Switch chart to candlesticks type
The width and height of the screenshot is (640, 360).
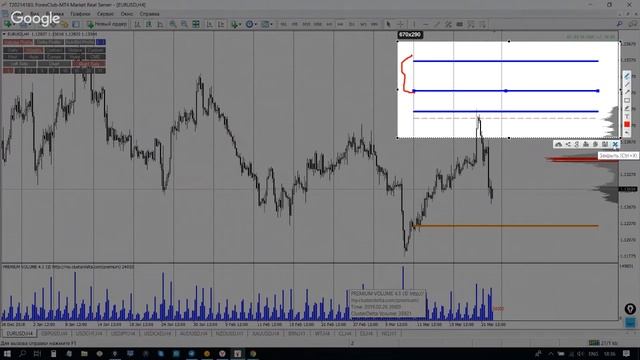[149, 24]
